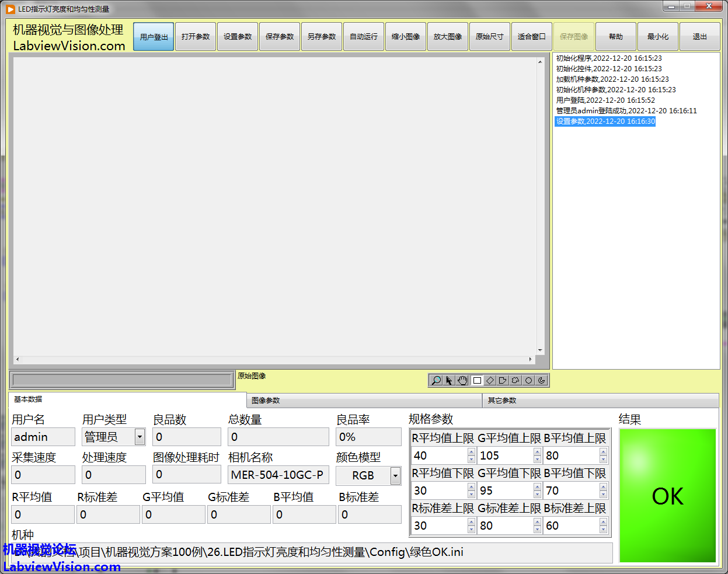Select the Zoom magnifier tool
728x574 pixels.
click(436, 381)
